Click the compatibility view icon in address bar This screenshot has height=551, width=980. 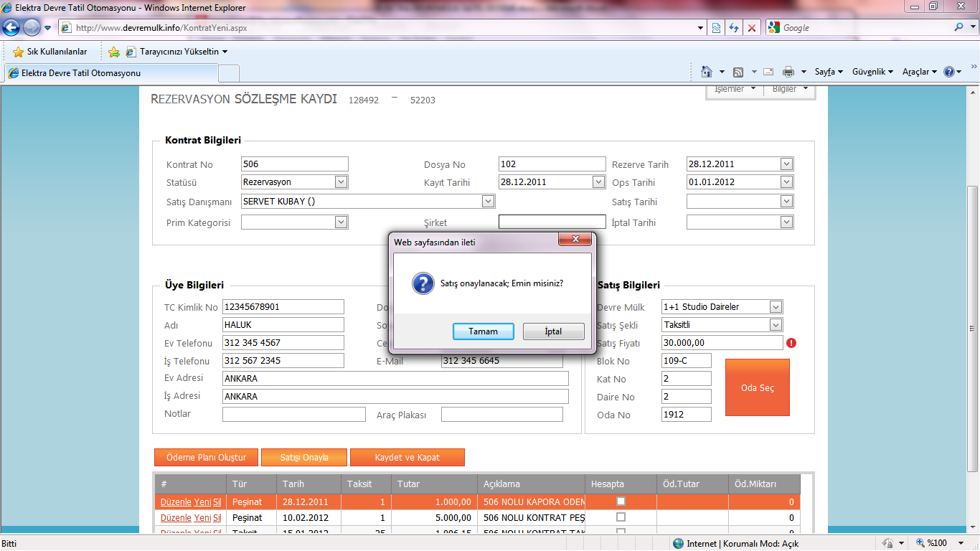716,27
